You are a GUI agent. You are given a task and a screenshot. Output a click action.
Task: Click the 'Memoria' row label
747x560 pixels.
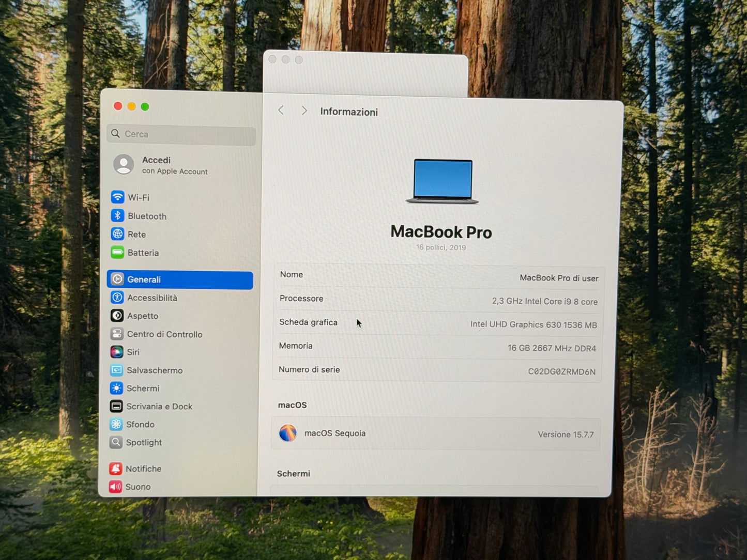point(296,346)
